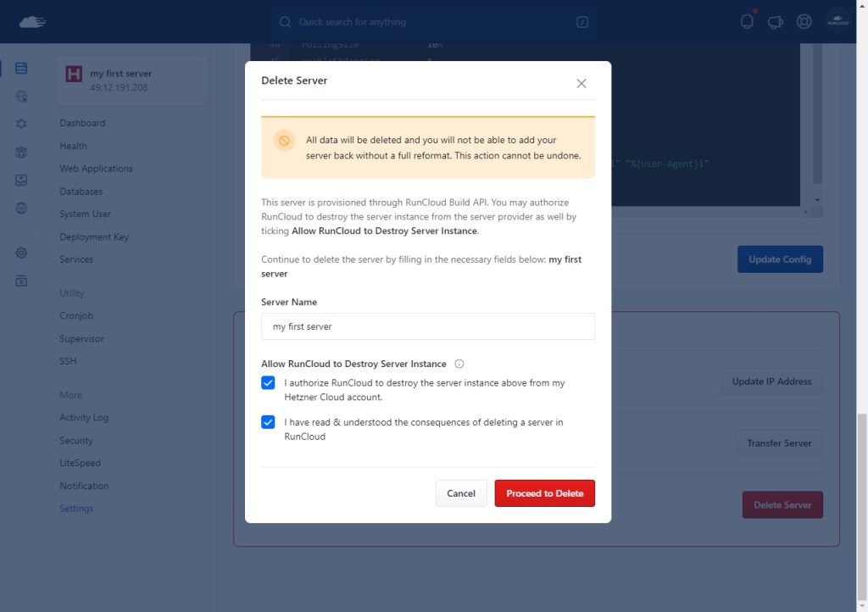The width and height of the screenshot is (868, 612).
Task: Click the quick search box
Action: pos(432,22)
